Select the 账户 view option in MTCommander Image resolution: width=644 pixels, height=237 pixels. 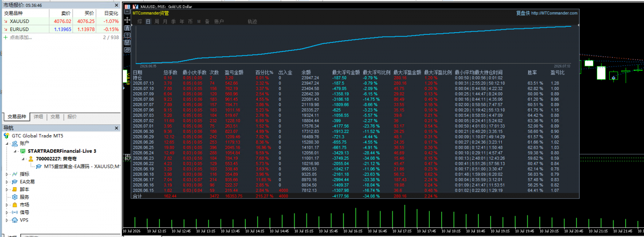[219, 21]
